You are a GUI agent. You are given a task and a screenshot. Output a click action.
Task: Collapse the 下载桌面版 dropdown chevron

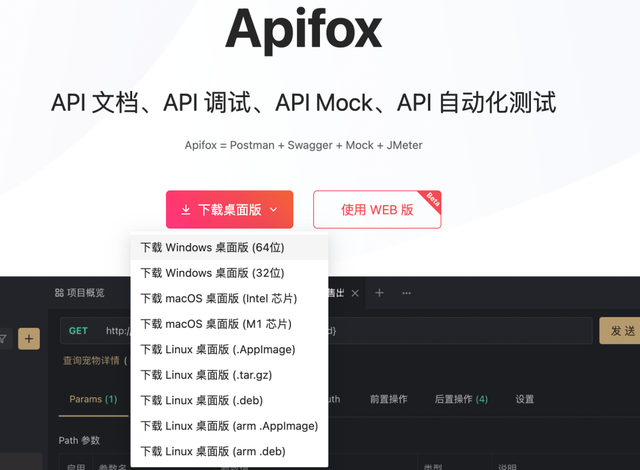click(273, 210)
